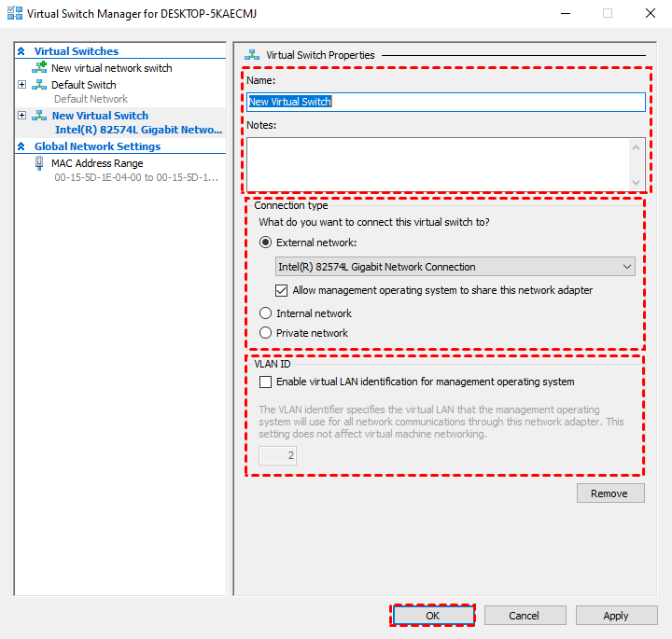This screenshot has width=672, height=639.
Task: Select Internal network radio button
Action: [x=265, y=313]
